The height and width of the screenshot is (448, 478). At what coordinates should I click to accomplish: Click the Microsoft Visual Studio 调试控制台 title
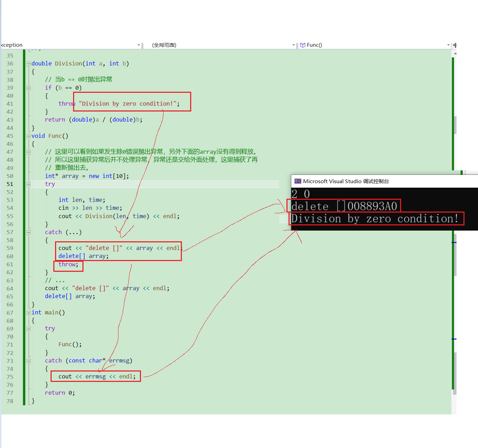tap(346, 181)
